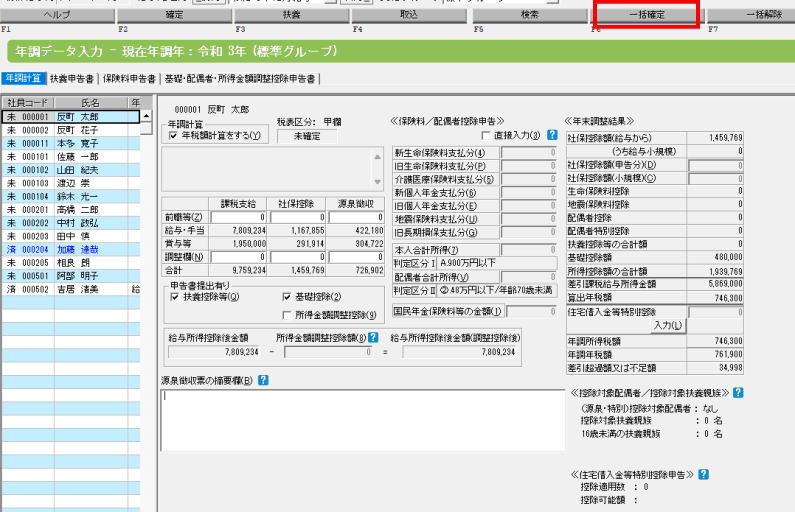Switch to 扶養申告書 tab
Image resolution: width=795 pixels, height=512 pixels.
[x=73, y=78]
